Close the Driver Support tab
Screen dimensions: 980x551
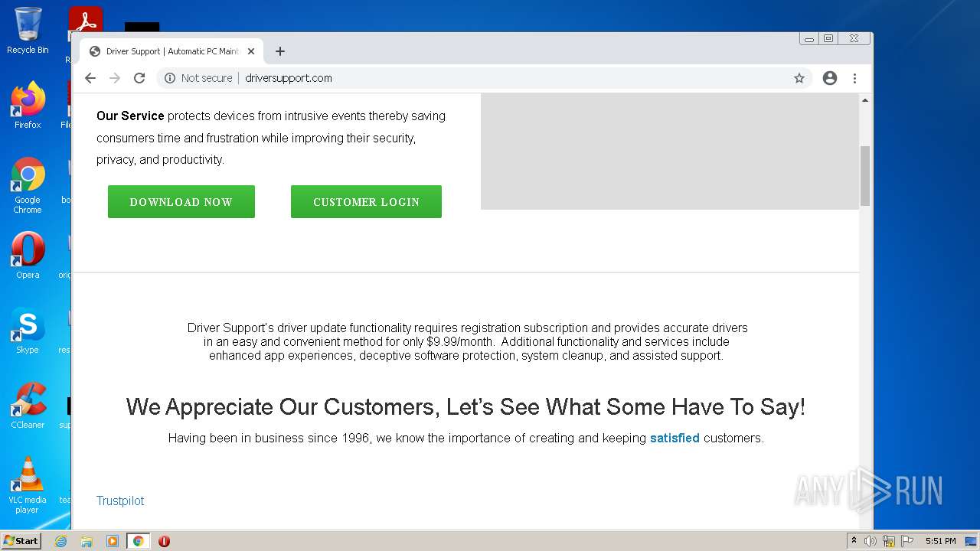click(251, 51)
